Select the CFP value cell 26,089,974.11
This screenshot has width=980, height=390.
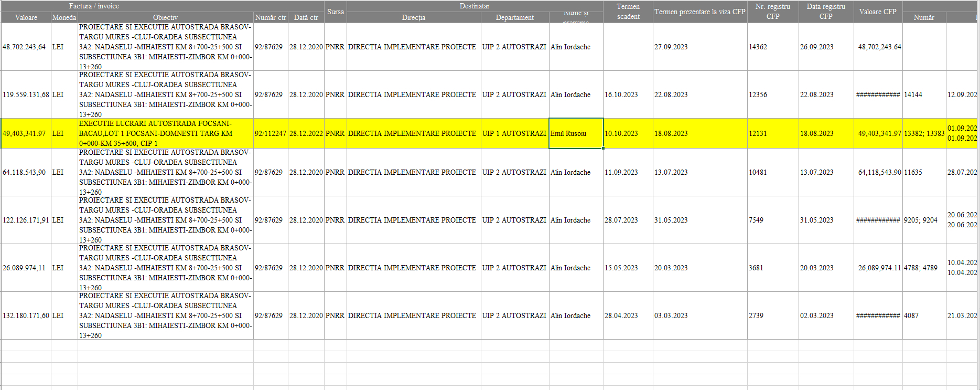coord(878,268)
